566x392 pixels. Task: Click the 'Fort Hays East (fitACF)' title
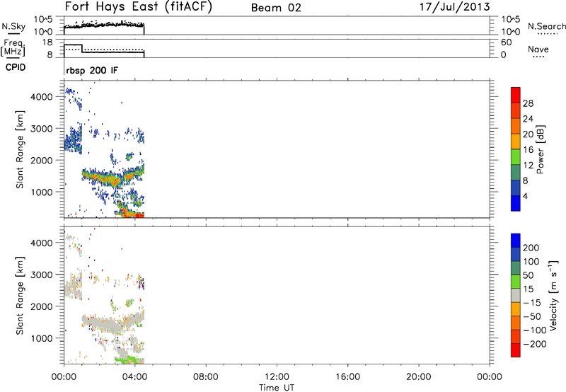pos(138,6)
